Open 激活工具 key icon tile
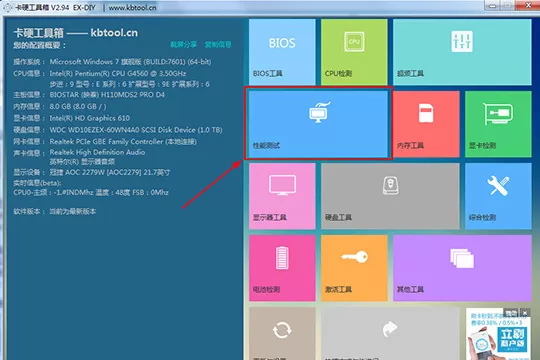The width and height of the screenshot is (540, 360). pyautogui.click(x=354, y=268)
